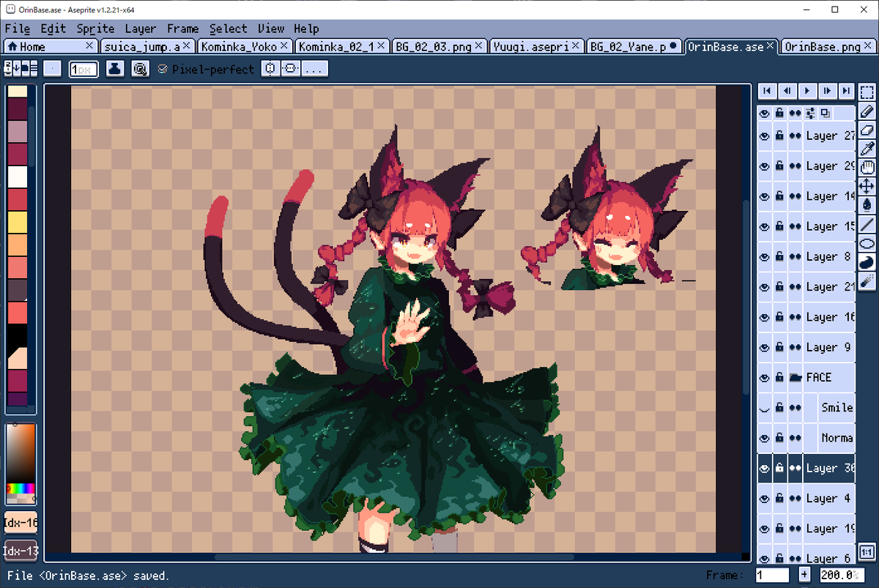The image size is (879, 588).
Task: Click the Frame number field
Action: point(772,576)
